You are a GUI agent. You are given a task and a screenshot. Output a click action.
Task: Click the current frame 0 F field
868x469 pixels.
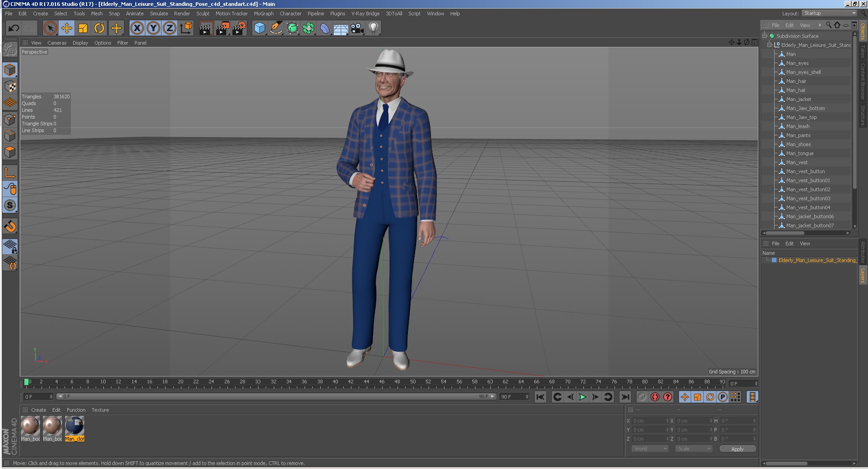click(38, 397)
